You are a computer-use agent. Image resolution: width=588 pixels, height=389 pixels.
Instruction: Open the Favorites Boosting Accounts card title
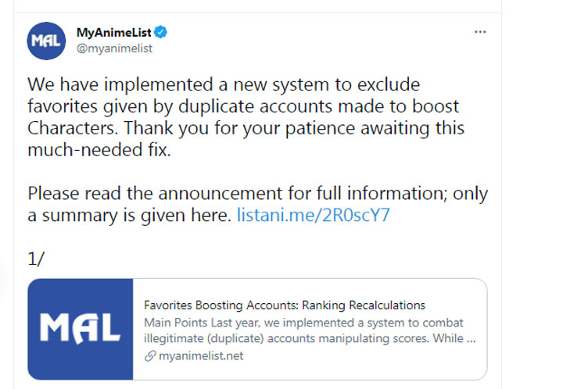tap(285, 305)
